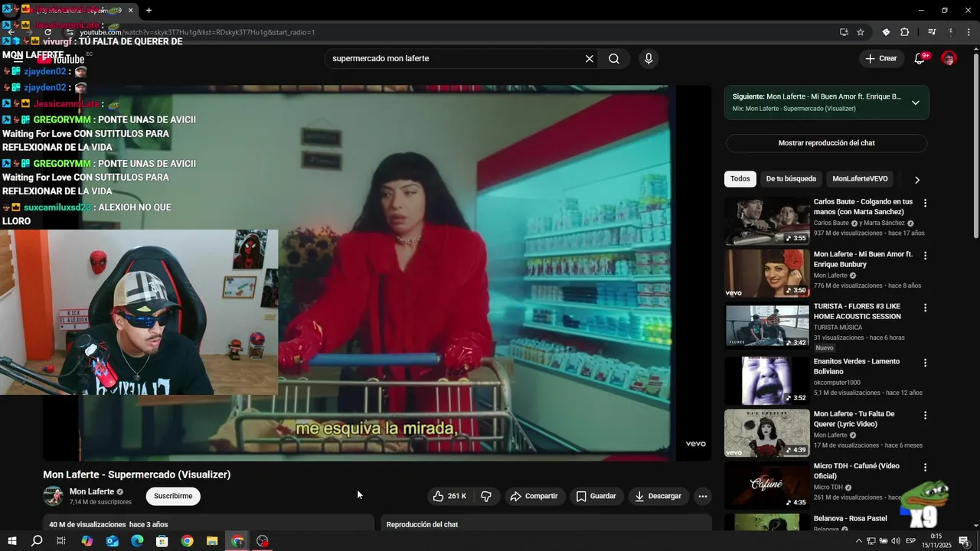The image size is (980, 551).
Task: Click the magnifier search button
Action: (614, 59)
